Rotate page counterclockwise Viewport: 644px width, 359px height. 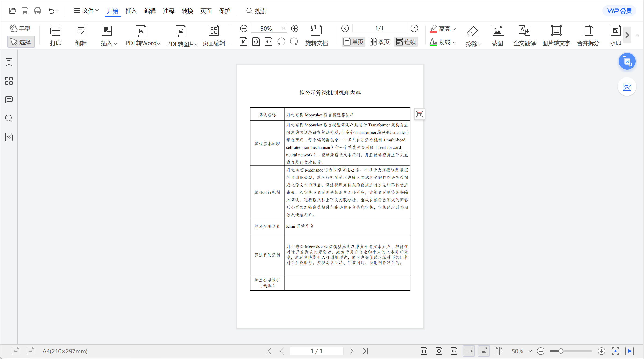pyautogui.click(x=282, y=42)
